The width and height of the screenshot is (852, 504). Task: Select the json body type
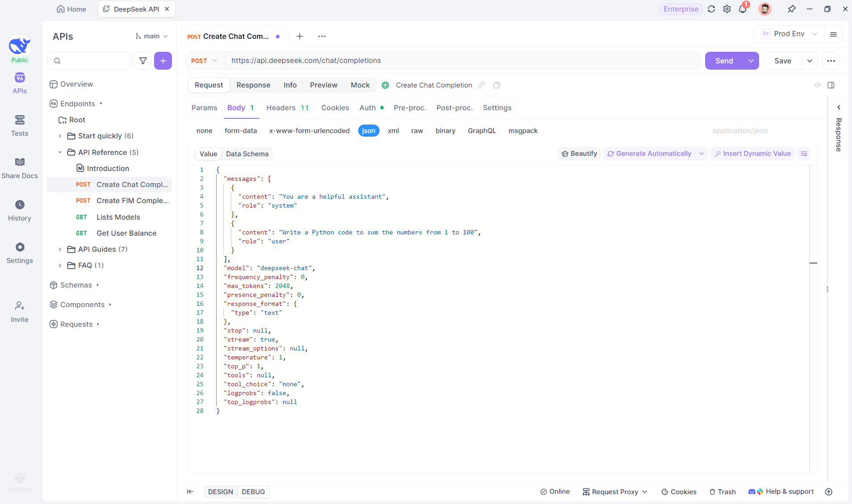click(369, 131)
